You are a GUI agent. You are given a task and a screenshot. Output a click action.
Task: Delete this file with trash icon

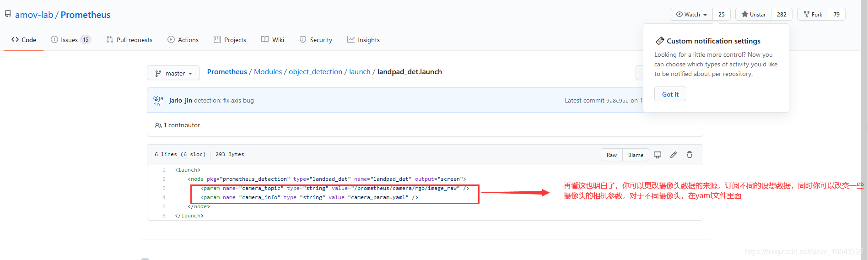[x=690, y=155]
